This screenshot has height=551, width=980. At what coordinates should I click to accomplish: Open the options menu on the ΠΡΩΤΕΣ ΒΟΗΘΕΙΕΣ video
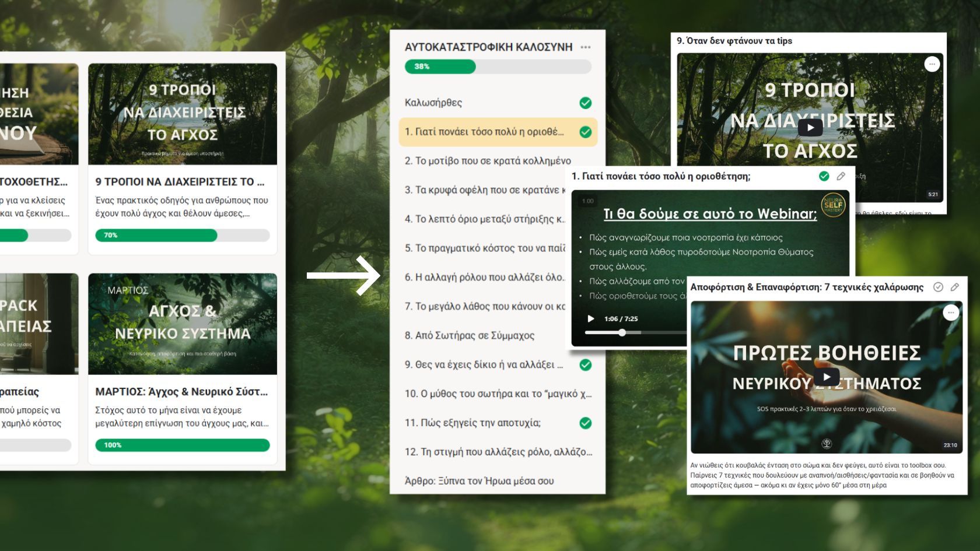pos(951,313)
